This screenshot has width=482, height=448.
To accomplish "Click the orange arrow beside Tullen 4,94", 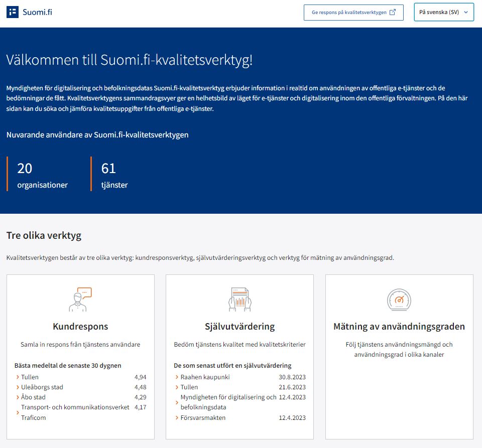I will point(18,377).
